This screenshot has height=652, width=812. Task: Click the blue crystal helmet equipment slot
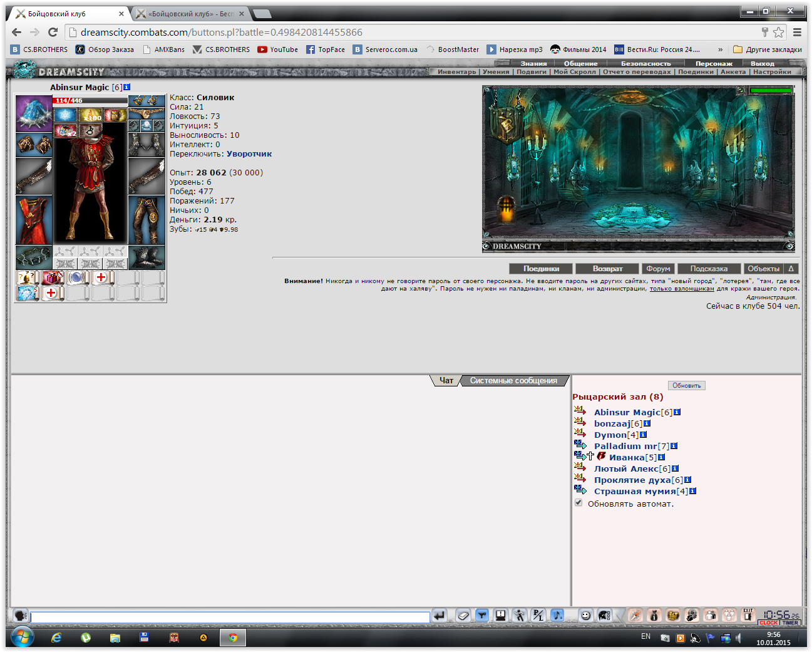click(x=34, y=113)
